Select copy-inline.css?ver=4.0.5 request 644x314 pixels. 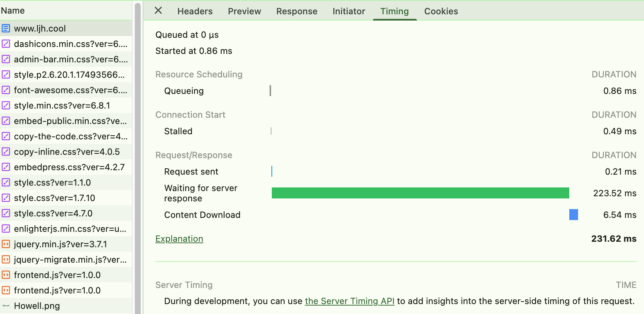click(66, 151)
